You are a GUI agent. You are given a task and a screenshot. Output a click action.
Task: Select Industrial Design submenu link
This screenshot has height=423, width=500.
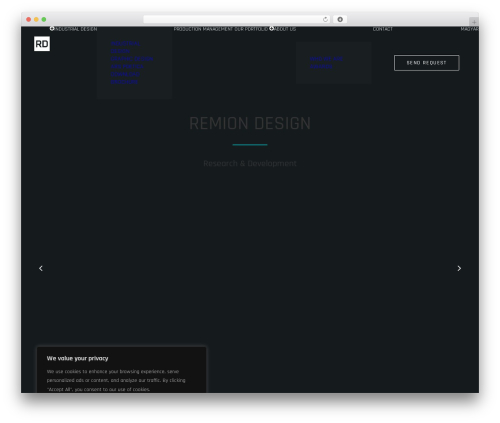point(125,47)
